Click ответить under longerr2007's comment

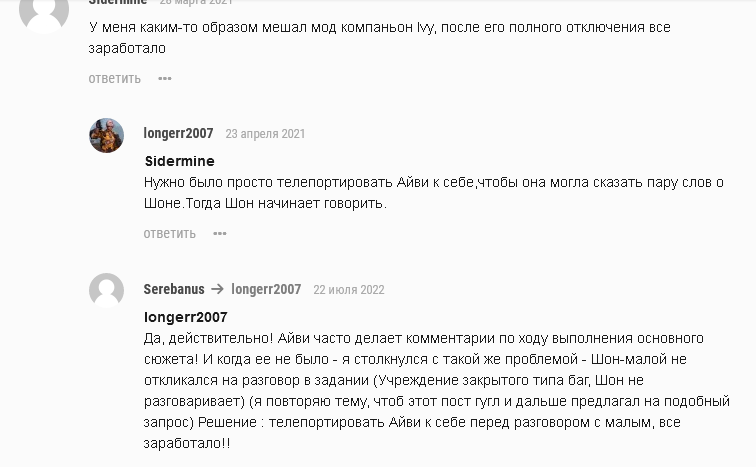click(169, 233)
